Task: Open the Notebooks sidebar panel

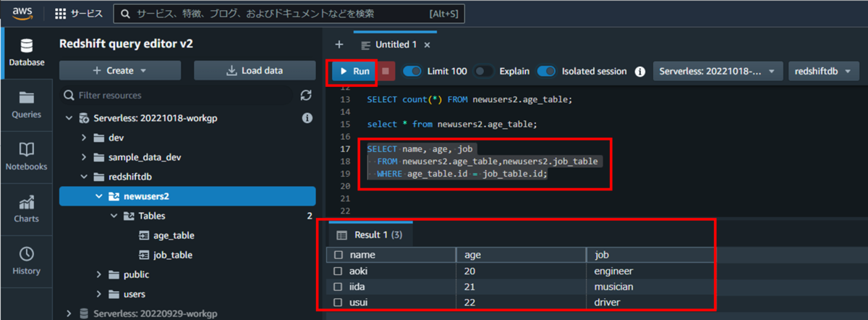Action: pyautogui.click(x=26, y=157)
